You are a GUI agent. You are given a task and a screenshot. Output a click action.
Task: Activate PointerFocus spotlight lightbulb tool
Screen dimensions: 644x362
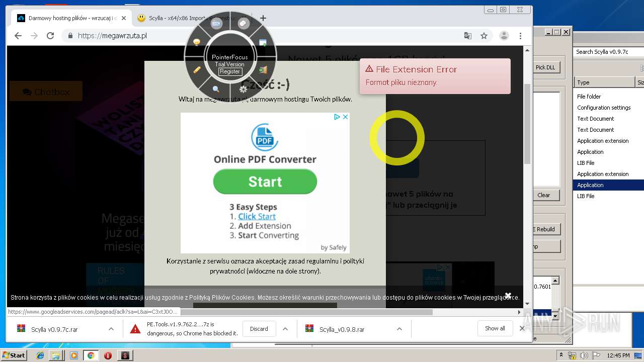point(197,42)
